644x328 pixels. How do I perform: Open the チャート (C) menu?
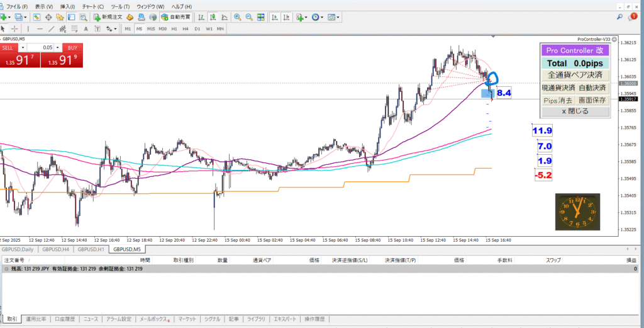(93, 6)
